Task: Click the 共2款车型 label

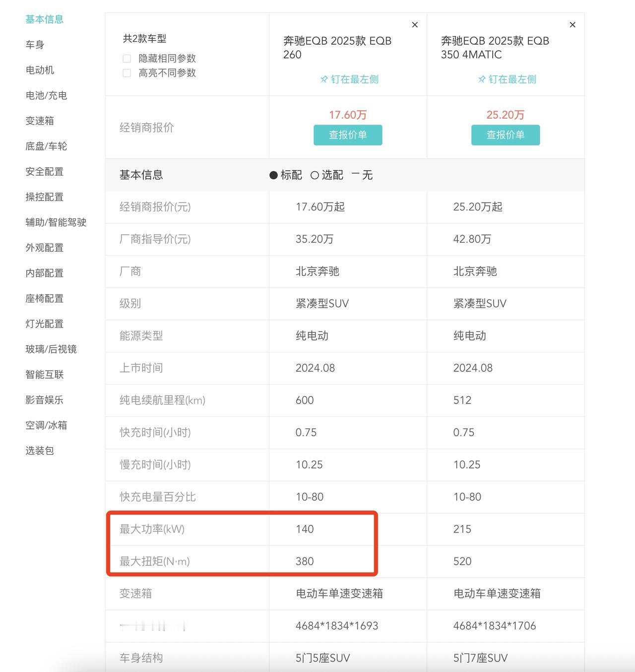Action: pos(144,39)
